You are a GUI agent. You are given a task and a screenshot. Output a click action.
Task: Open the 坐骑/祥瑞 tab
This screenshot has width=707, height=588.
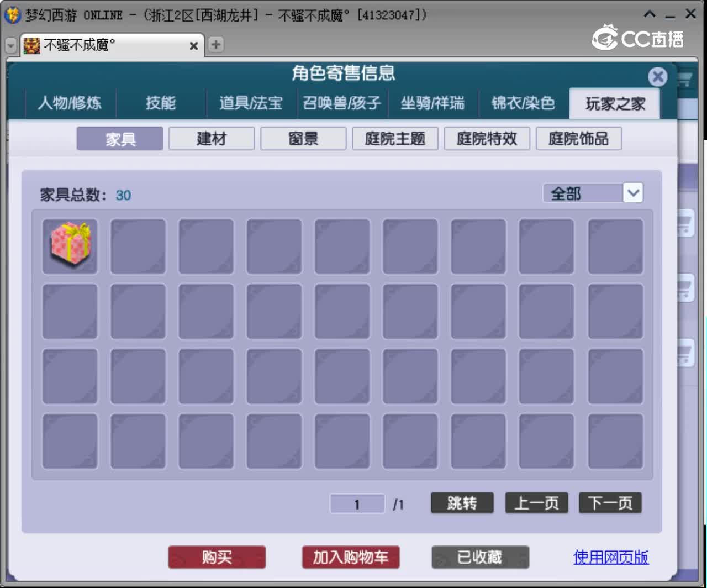tap(432, 103)
